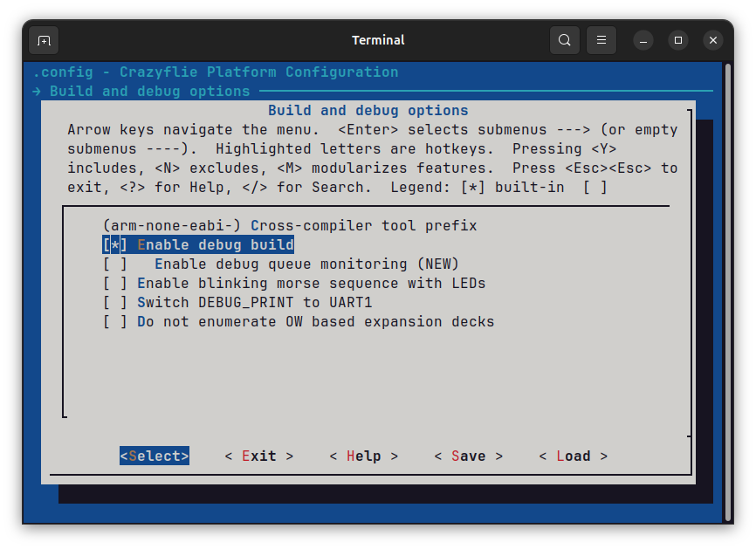Screen dimensions: 756x549
Task: Click the 'Legend: [*] built-in' help text
Action: click(478, 187)
